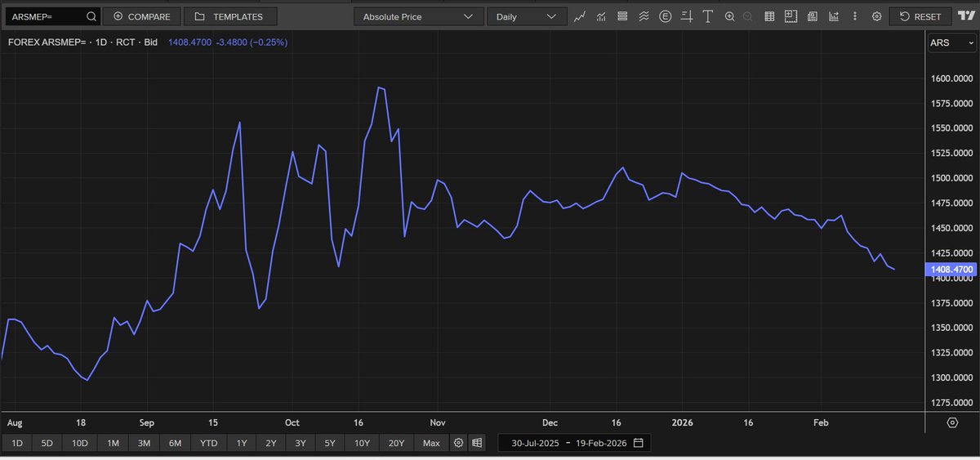Open the three-dot more options menu
Screen dimensions: 980x460
(855, 16)
